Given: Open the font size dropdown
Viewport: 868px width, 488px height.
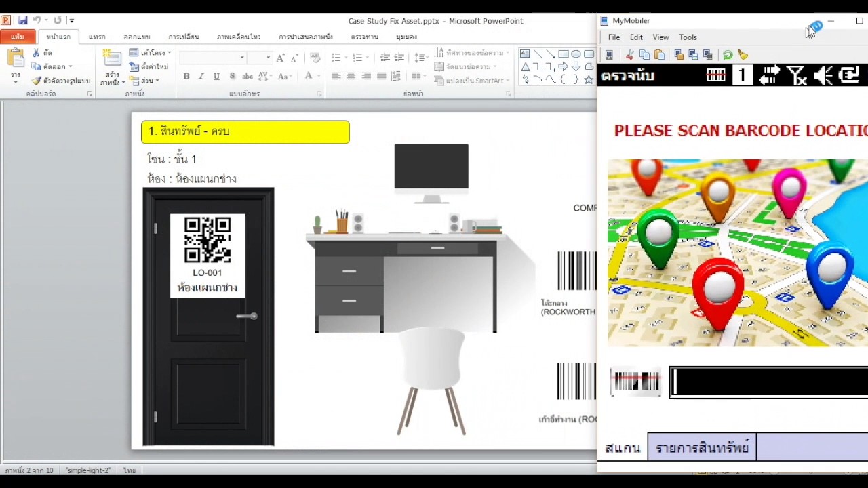Looking at the screenshot, I should click(x=268, y=58).
